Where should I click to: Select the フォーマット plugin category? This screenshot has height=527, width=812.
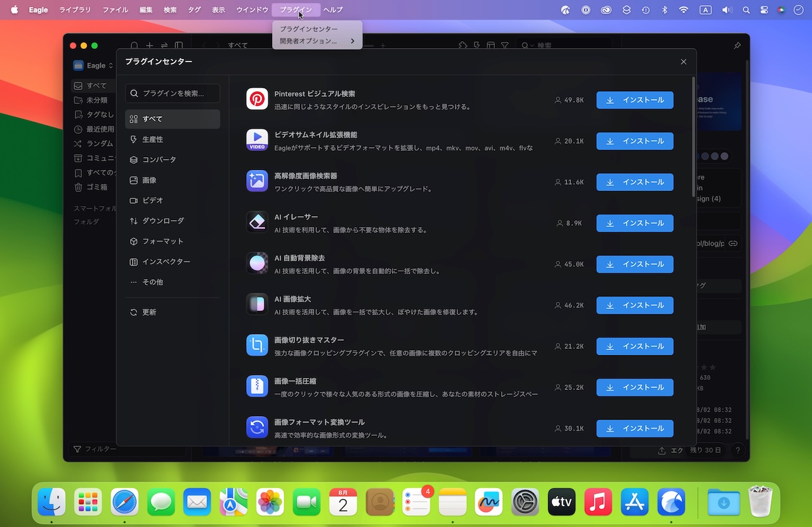click(173, 242)
